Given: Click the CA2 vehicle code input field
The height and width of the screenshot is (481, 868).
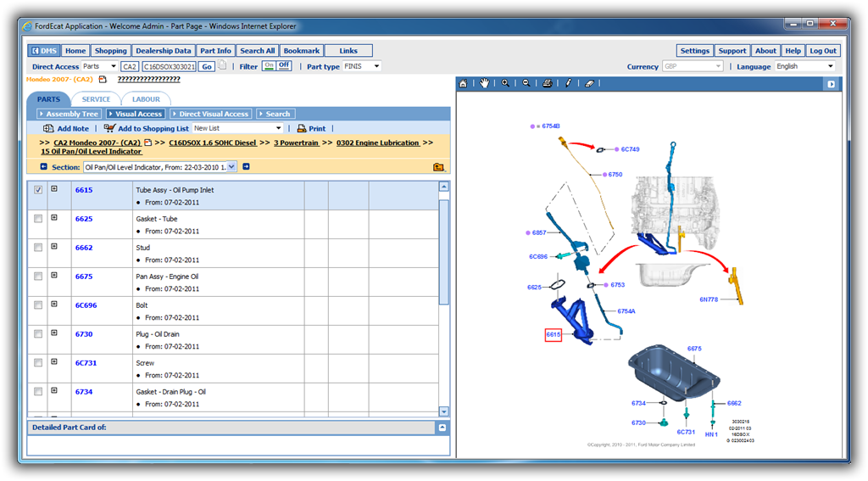Looking at the screenshot, I should pyautogui.click(x=130, y=66).
